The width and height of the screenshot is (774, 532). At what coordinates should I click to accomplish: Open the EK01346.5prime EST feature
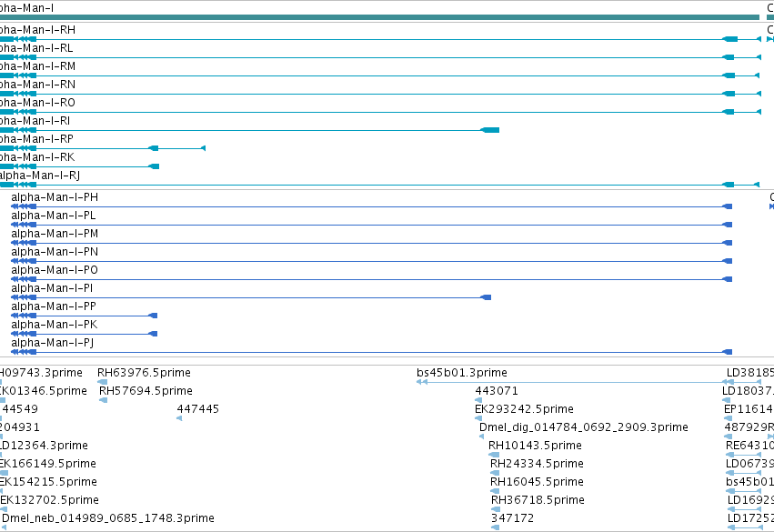[44, 391]
